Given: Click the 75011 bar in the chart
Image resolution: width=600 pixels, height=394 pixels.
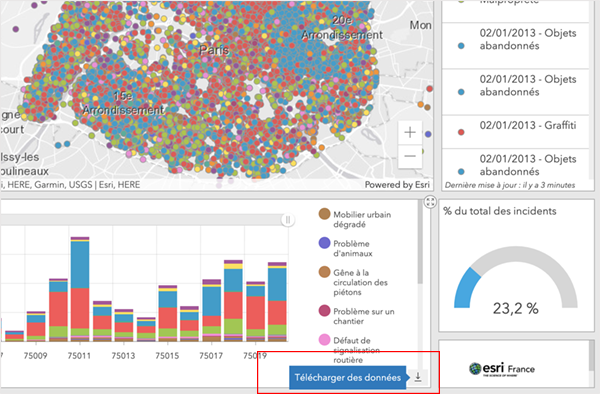Looking at the screenshot, I should pos(80,289).
